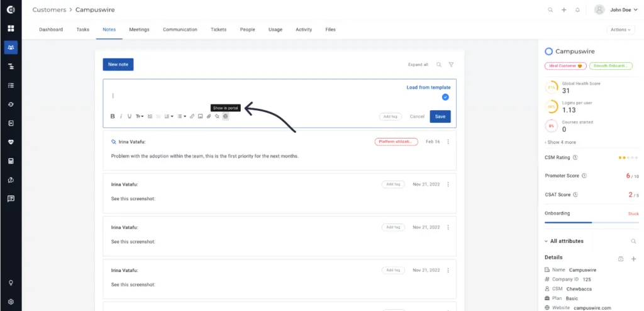This screenshot has height=311, width=644.
Task: Cancel the note editing
Action: [417, 116]
